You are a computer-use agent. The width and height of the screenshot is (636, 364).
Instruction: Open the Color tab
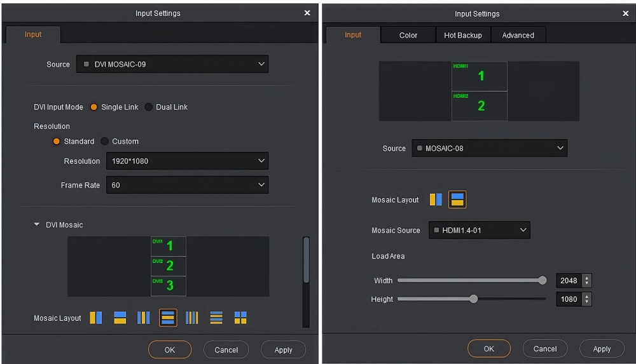pos(408,36)
